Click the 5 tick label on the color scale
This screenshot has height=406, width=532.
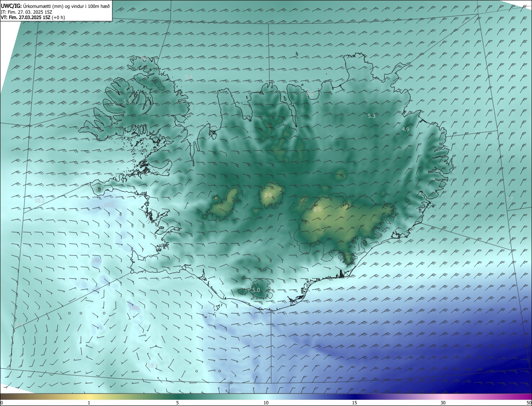pyautogui.click(x=177, y=403)
